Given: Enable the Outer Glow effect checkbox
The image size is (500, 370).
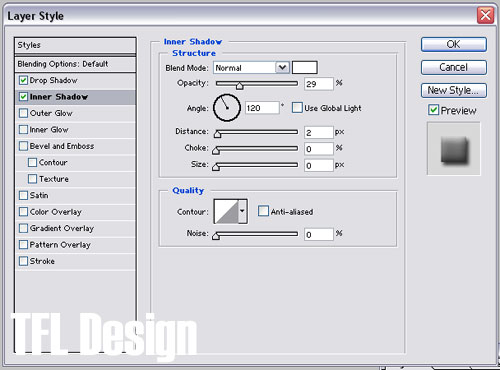Looking at the screenshot, I should click(x=23, y=113).
